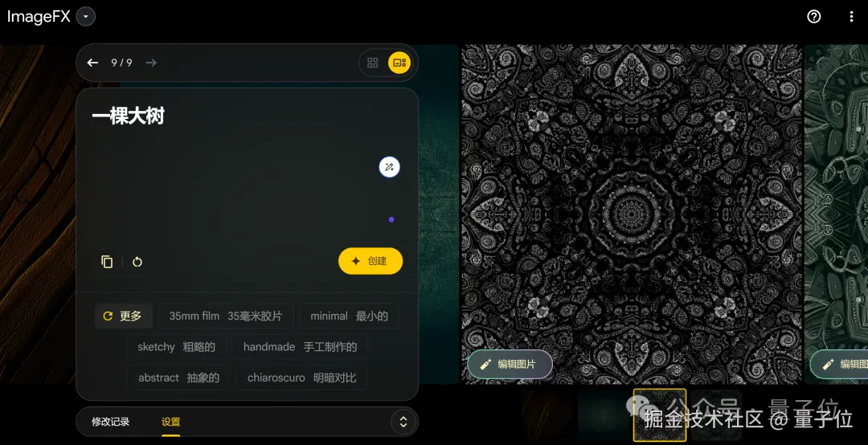Switch to the yellow side-by-side view
868x445 pixels.
pos(399,63)
